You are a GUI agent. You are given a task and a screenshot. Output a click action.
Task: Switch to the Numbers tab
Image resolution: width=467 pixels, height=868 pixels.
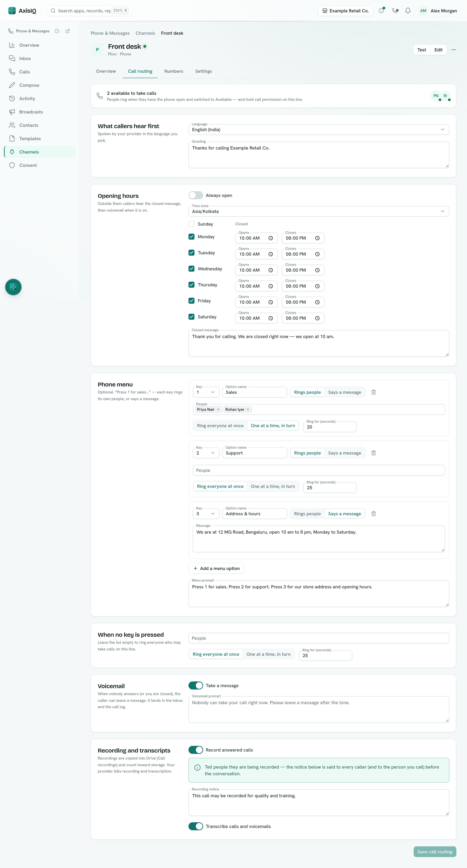(x=174, y=71)
